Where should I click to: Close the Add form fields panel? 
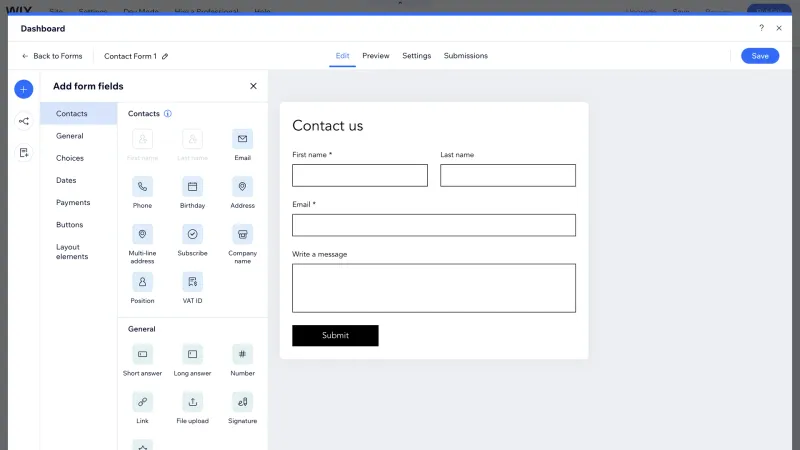coord(253,86)
